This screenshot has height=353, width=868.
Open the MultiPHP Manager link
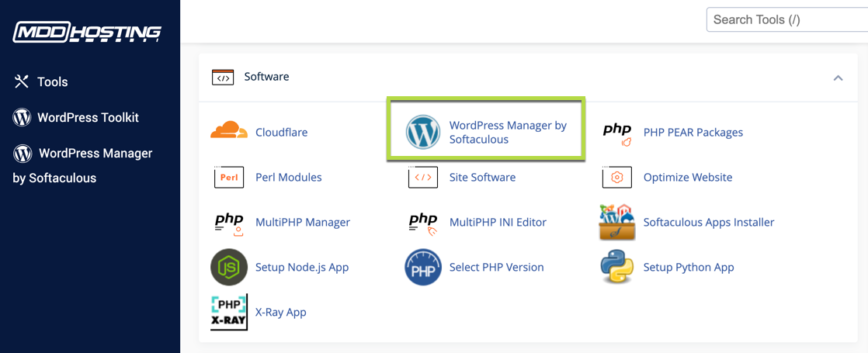click(x=303, y=223)
